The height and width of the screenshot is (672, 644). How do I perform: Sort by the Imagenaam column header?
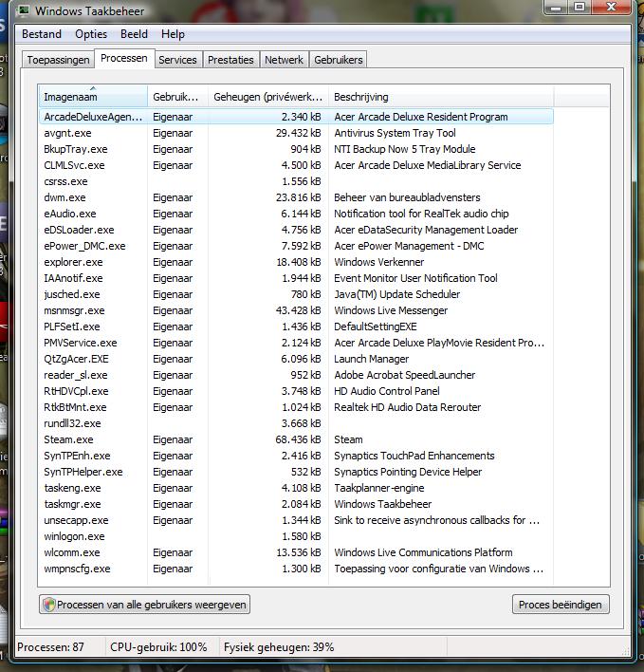pyautogui.click(x=93, y=97)
